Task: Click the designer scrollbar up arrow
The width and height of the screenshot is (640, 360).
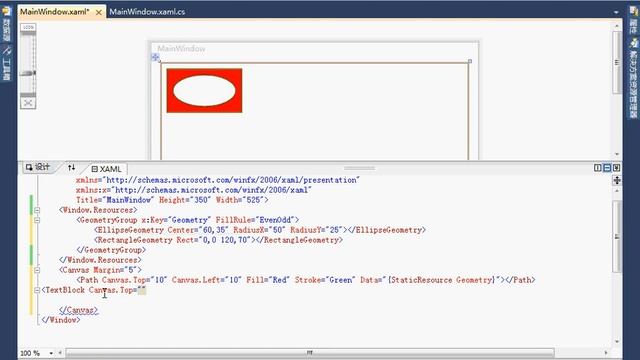Action: [617, 26]
